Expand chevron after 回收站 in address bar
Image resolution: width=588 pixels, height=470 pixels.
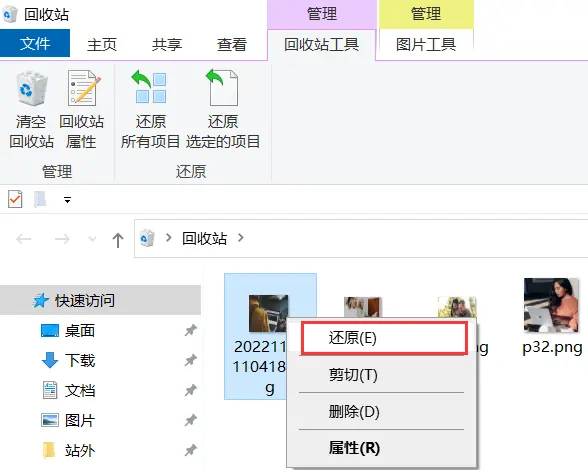click(241, 237)
